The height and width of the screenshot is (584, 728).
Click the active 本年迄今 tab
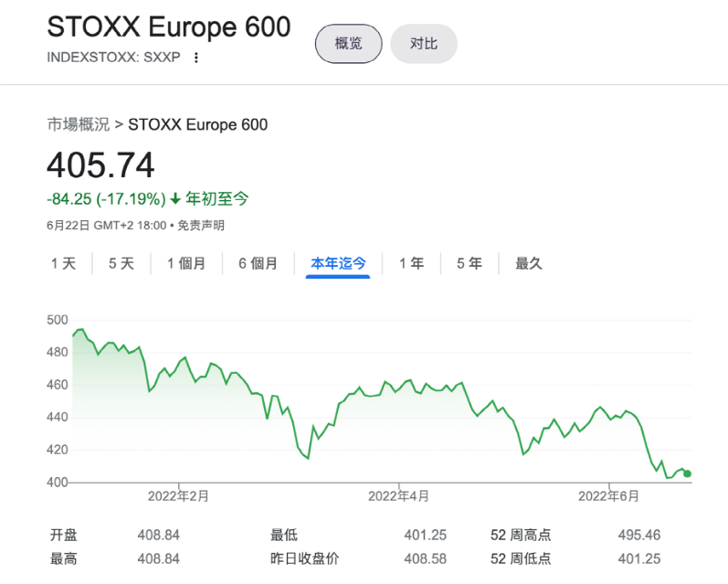click(338, 264)
